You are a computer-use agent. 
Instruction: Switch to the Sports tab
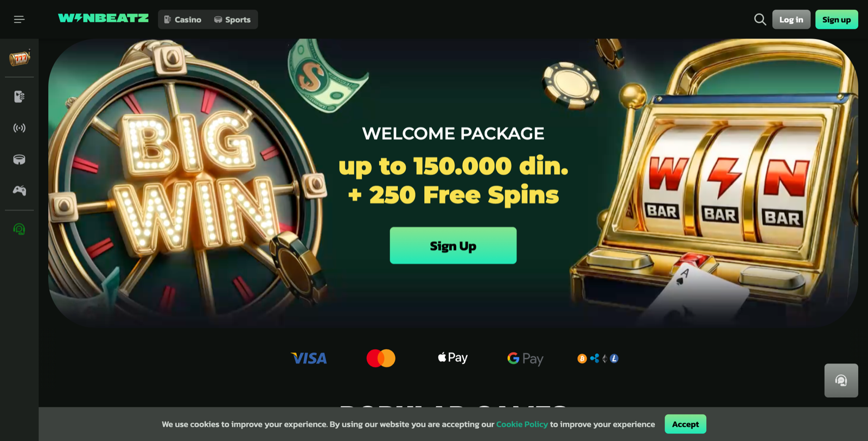[232, 20]
